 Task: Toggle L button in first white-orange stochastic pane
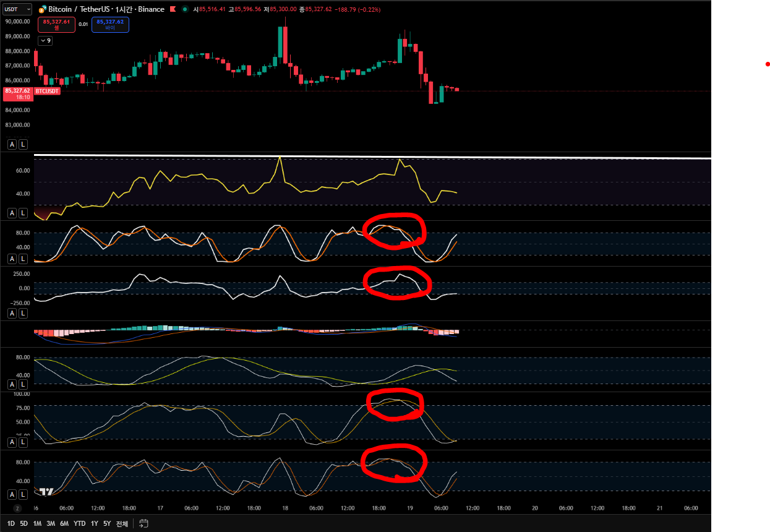[x=23, y=259]
